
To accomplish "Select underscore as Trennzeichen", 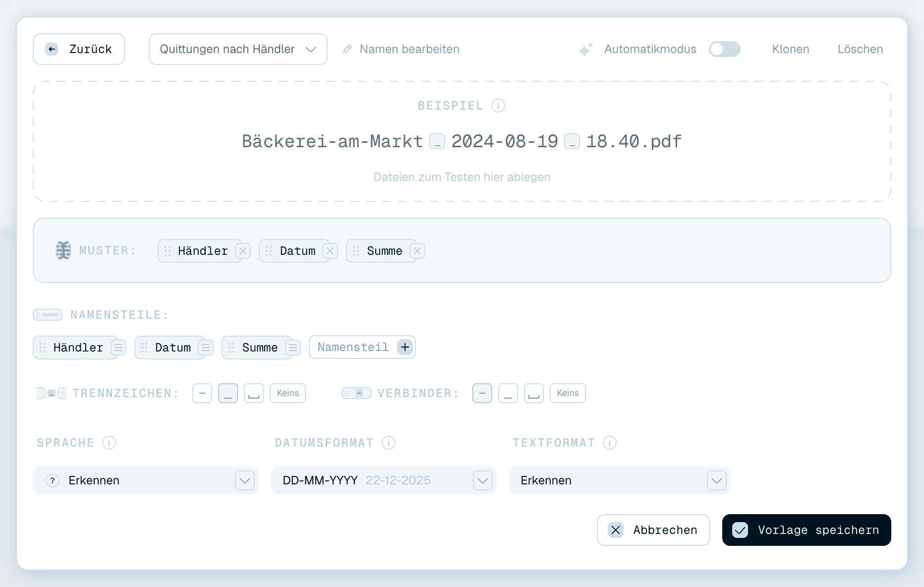I will coord(228,393).
